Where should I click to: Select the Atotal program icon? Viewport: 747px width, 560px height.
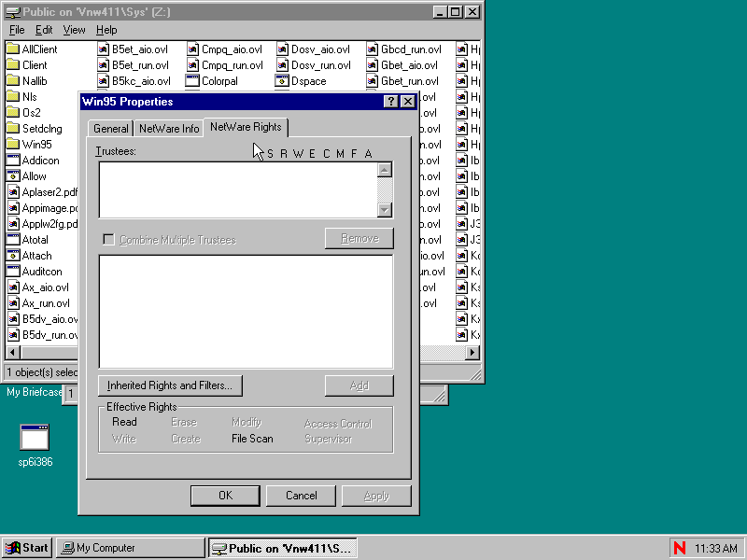click(13, 240)
